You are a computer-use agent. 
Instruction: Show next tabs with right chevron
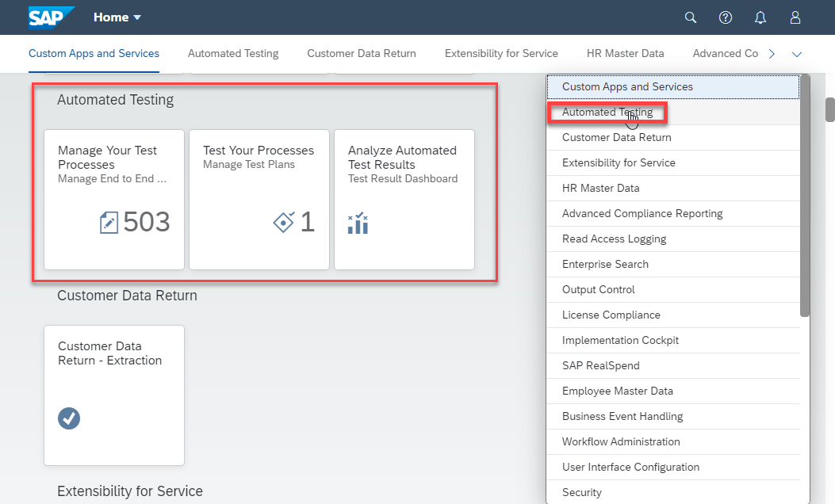[772, 54]
